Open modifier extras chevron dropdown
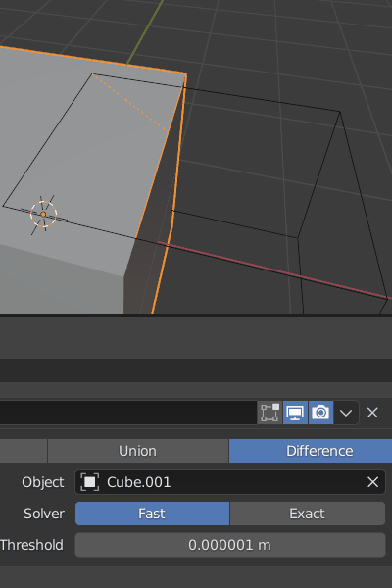The height and width of the screenshot is (588, 392). coord(346,413)
